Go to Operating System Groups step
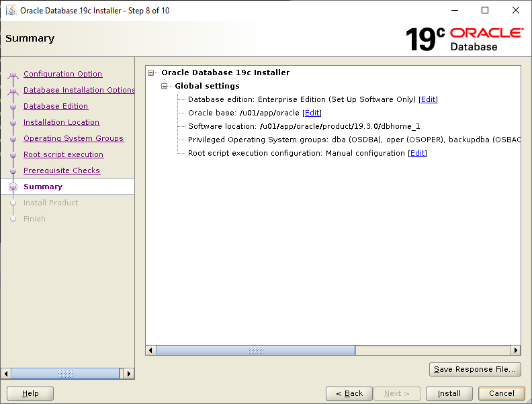532x404 pixels. (74, 138)
